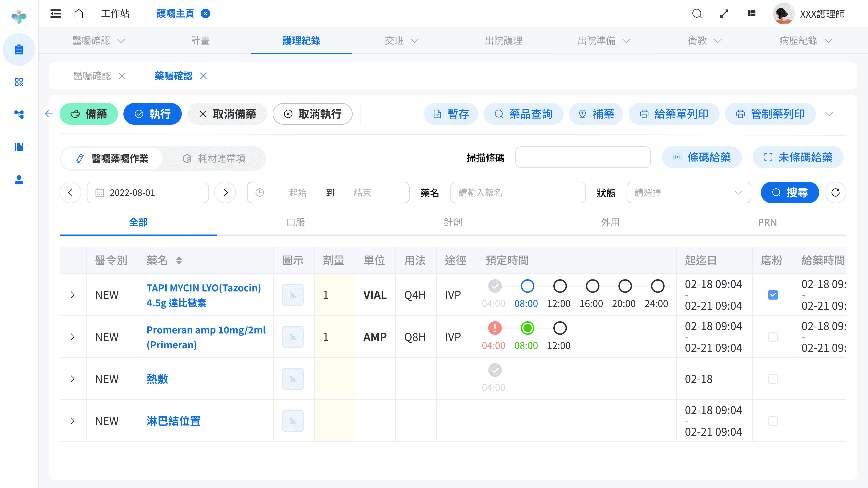Click 取消備藥 button
Viewport: 868px width, 488px height.
227,114
